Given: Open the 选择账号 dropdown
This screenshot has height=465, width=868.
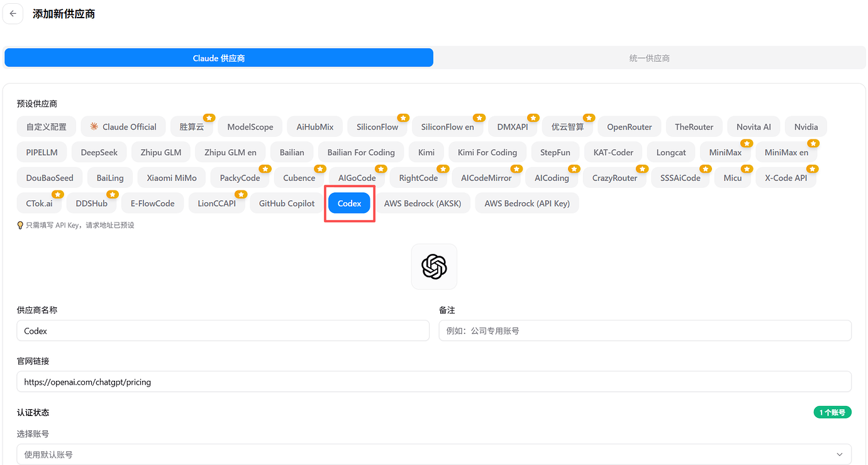Looking at the screenshot, I should (x=434, y=454).
